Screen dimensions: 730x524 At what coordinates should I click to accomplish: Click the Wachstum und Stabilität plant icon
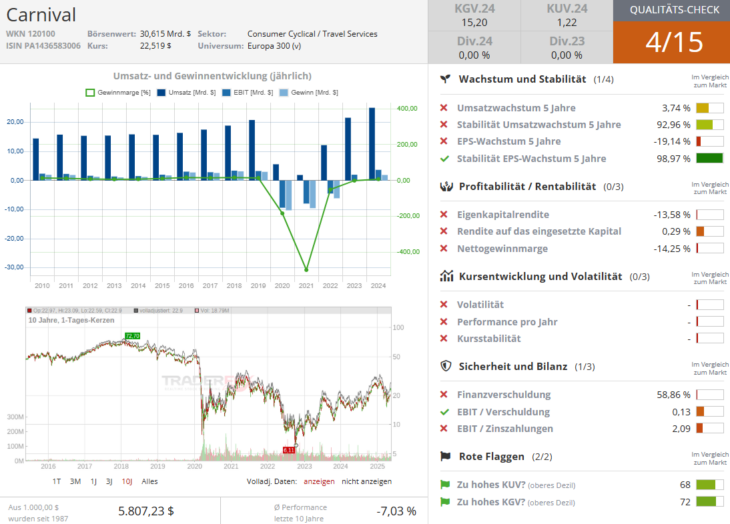[446, 79]
